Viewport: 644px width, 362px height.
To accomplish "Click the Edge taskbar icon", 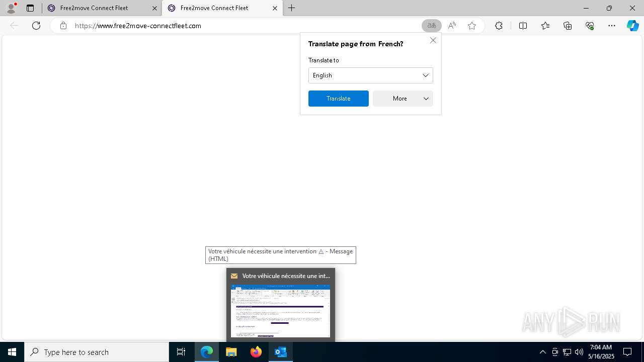I will (207, 352).
